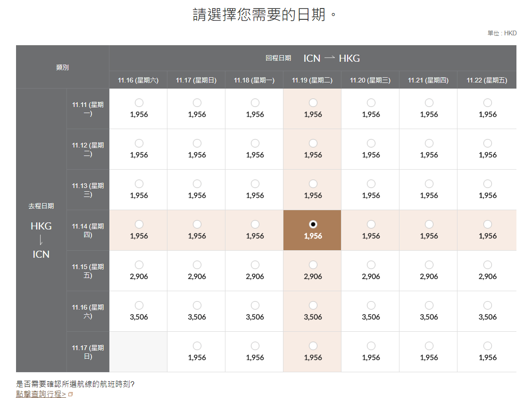Select radio for depart 11.17, return 11.21
532x409 pixels.
[429, 346]
